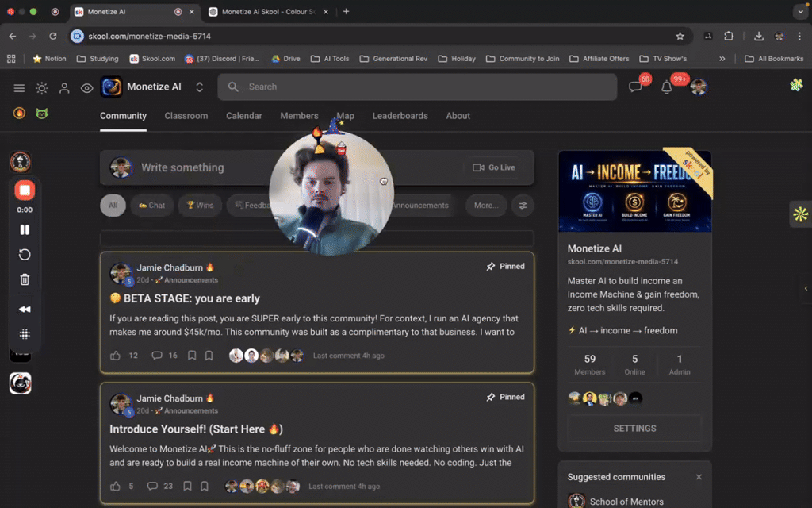Open BETA STAGE: you are early post title
Screen dimensions: 812x508
[x=185, y=298]
